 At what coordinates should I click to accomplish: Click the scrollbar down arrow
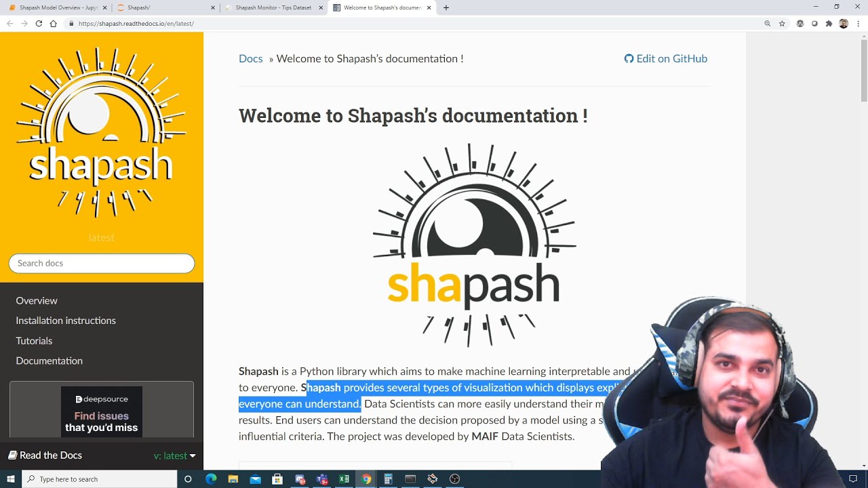(863, 466)
